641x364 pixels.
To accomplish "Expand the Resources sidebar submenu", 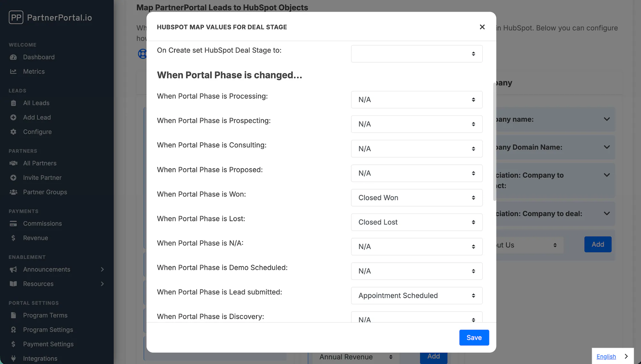I will tap(102, 284).
